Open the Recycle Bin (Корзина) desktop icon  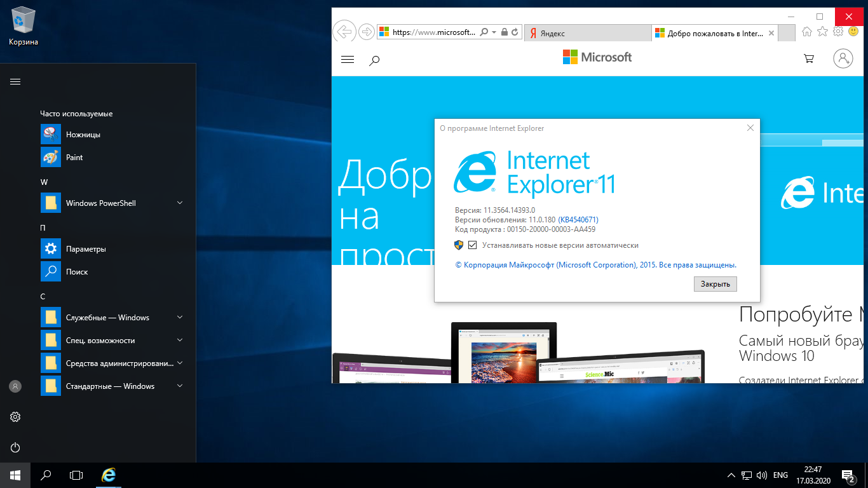(24, 27)
